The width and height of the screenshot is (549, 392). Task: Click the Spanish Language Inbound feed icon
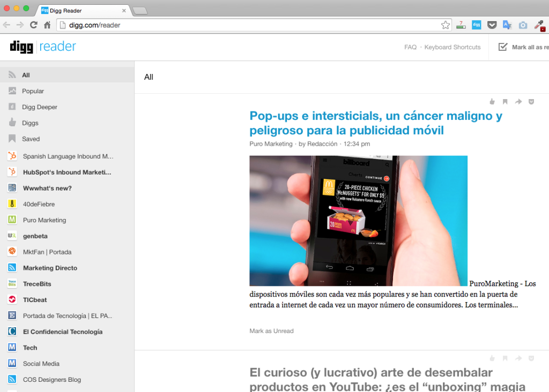point(12,156)
